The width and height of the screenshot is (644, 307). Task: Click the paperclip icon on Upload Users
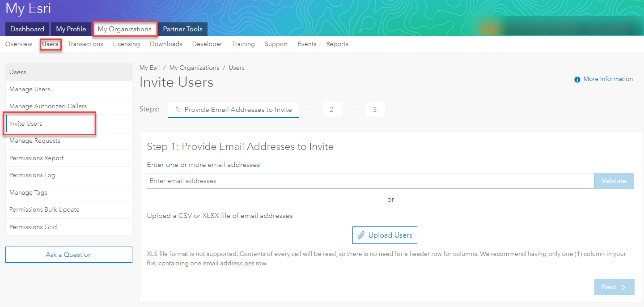pyautogui.click(x=362, y=235)
